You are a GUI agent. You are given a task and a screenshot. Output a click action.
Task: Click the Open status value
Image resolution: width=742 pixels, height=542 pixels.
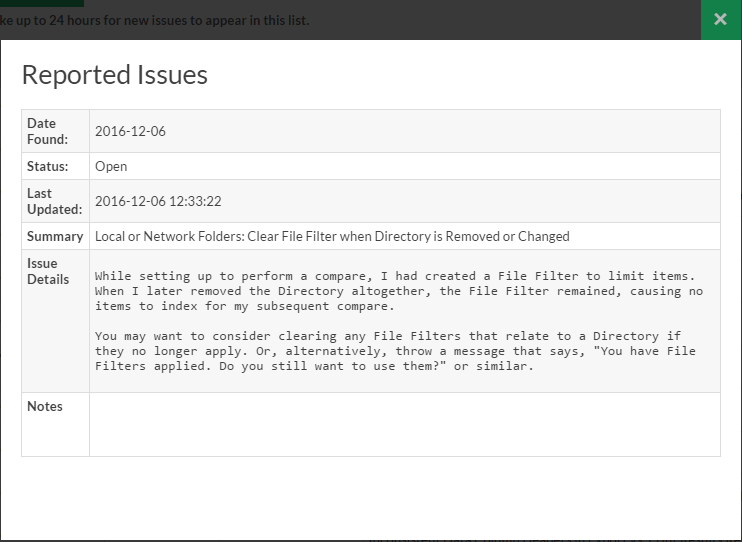coord(111,166)
